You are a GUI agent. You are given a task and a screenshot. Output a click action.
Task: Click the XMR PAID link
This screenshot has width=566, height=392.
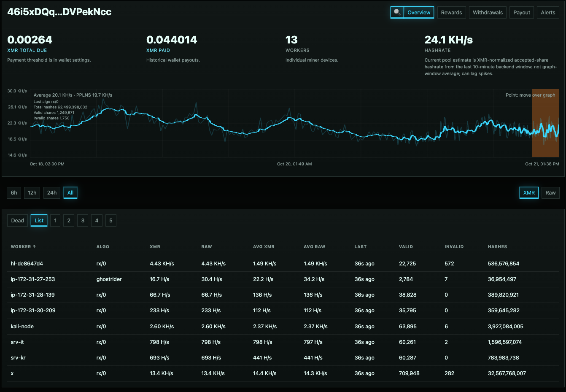158,50
